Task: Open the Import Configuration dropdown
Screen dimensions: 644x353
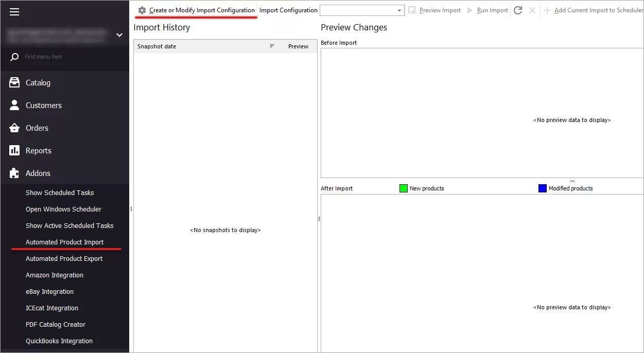Action: coord(398,10)
